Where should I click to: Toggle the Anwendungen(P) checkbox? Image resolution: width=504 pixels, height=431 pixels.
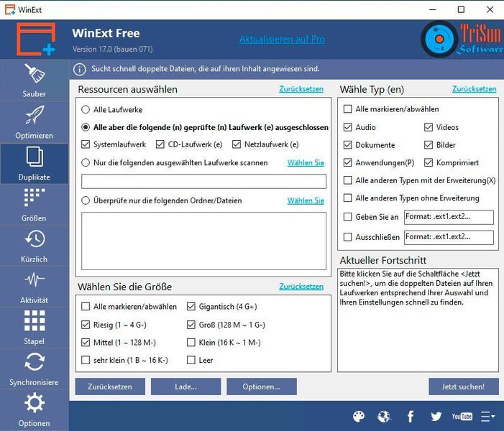click(x=347, y=162)
